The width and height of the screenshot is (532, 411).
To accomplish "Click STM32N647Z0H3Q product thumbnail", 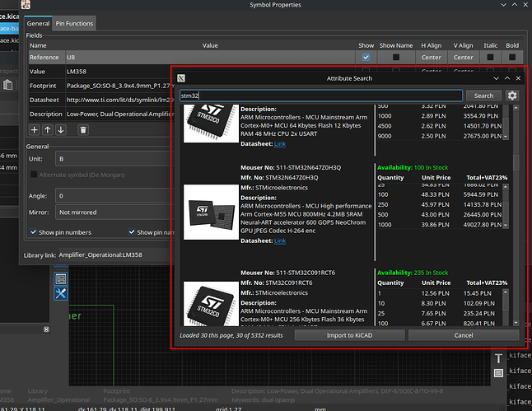I will coord(211,212).
